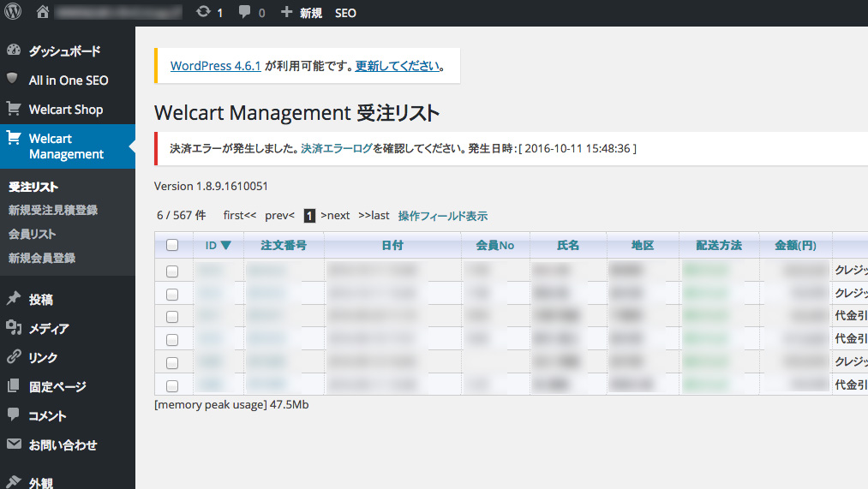
Task: Click the Welcart Management cart icon
Action: coord(14,138)
